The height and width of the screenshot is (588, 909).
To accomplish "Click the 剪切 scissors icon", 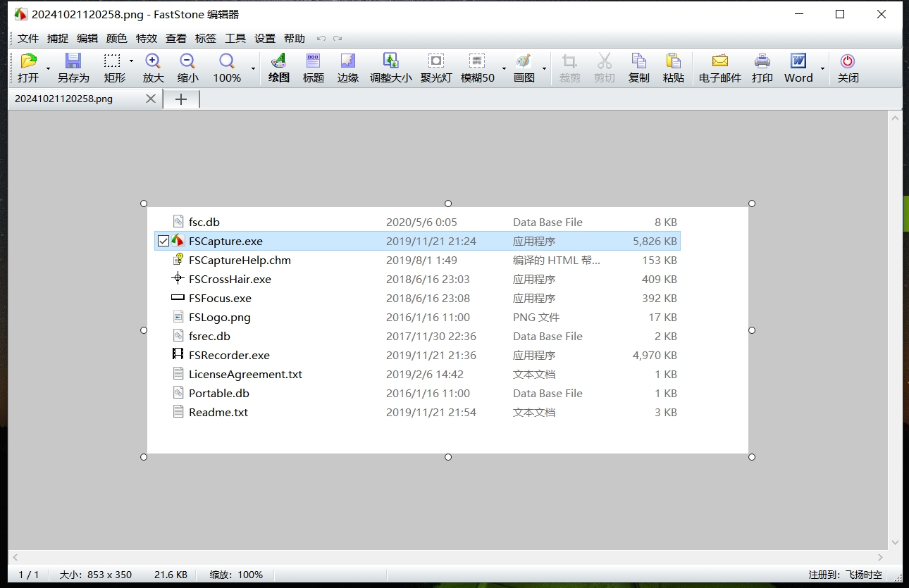I will click(x=605, y=61).
